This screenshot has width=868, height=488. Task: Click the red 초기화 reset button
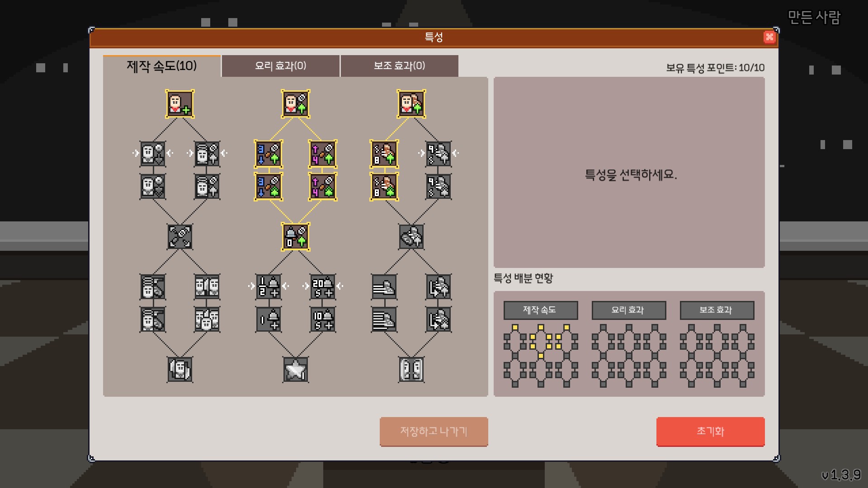(711, 432)
